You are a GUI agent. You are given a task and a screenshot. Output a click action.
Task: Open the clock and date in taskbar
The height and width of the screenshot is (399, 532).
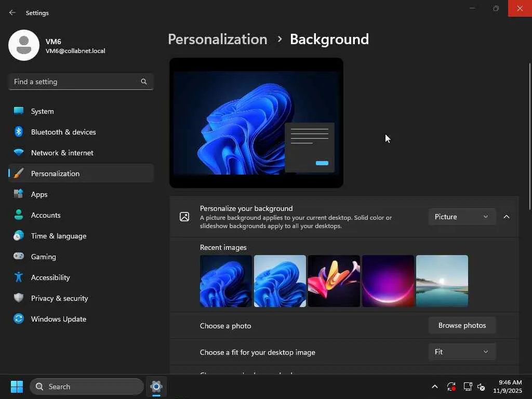click(x=507, y=387)
